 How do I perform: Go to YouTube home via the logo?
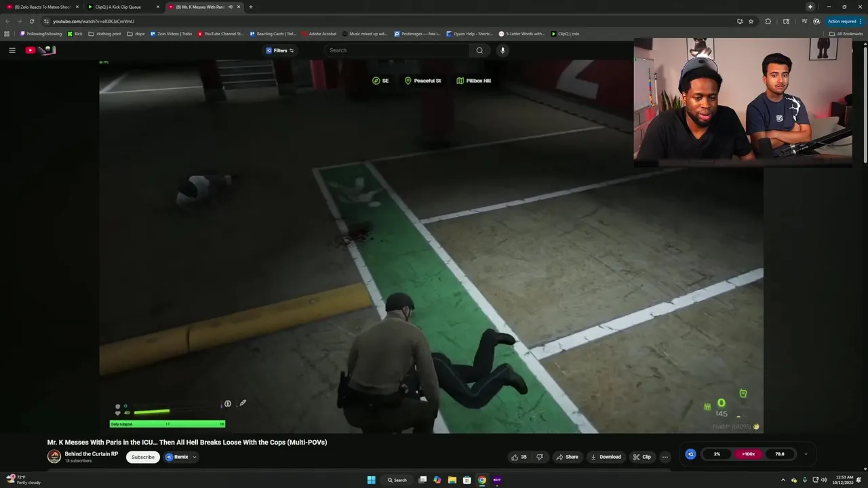(41, 50)
